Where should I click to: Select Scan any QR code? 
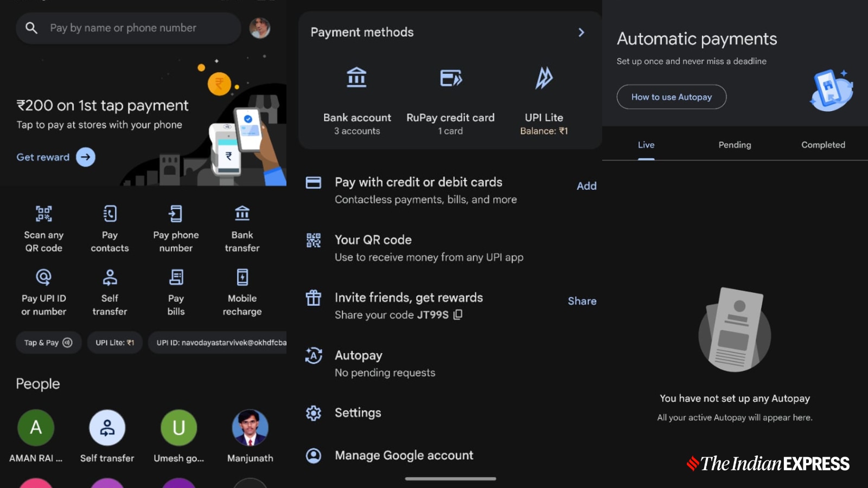pos(43,228)
